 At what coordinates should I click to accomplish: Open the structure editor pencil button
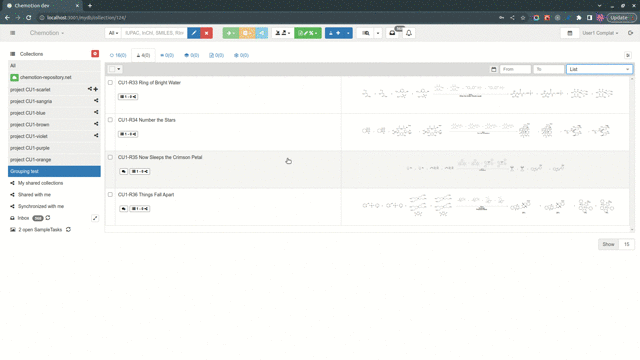tap(194, 33)
